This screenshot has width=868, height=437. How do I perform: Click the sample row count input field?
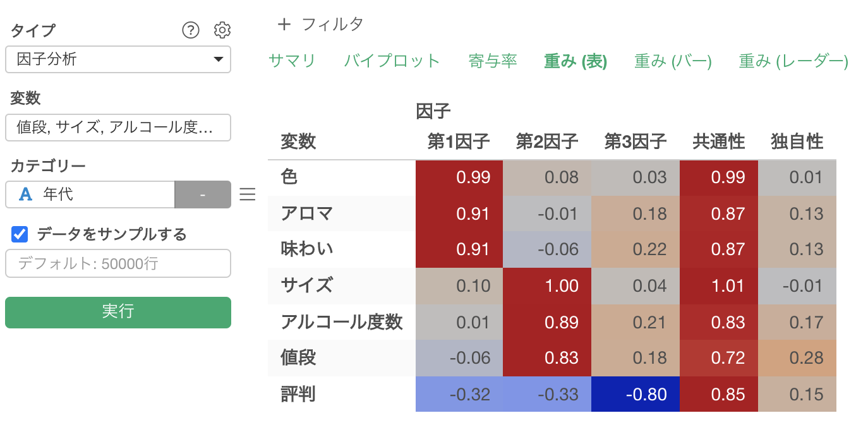coord(118,263)
